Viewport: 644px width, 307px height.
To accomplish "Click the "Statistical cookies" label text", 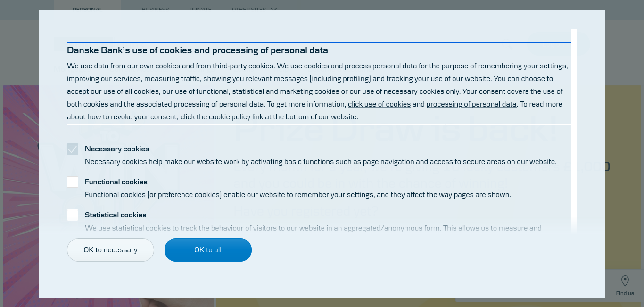I will pos(116,215).
